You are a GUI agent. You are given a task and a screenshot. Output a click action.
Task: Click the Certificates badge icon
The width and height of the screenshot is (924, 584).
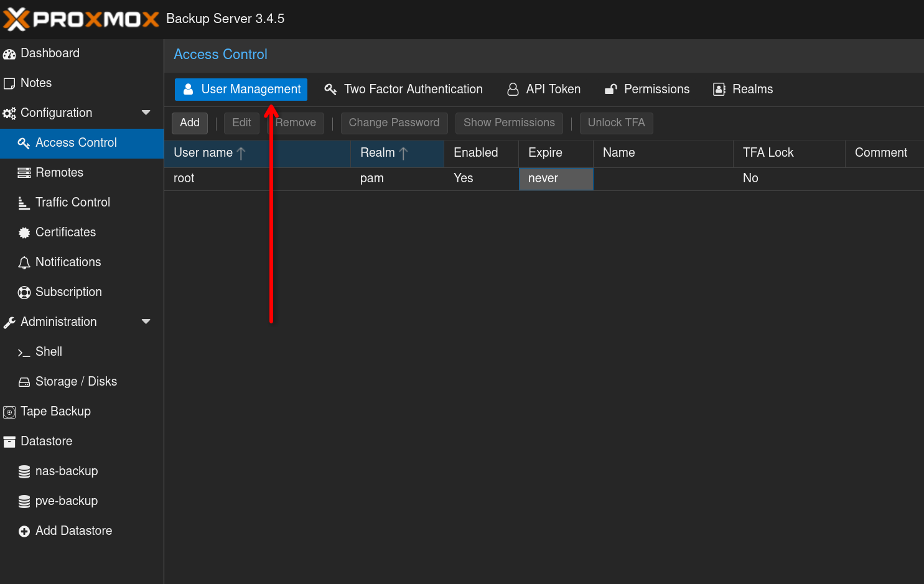point(24,233)
